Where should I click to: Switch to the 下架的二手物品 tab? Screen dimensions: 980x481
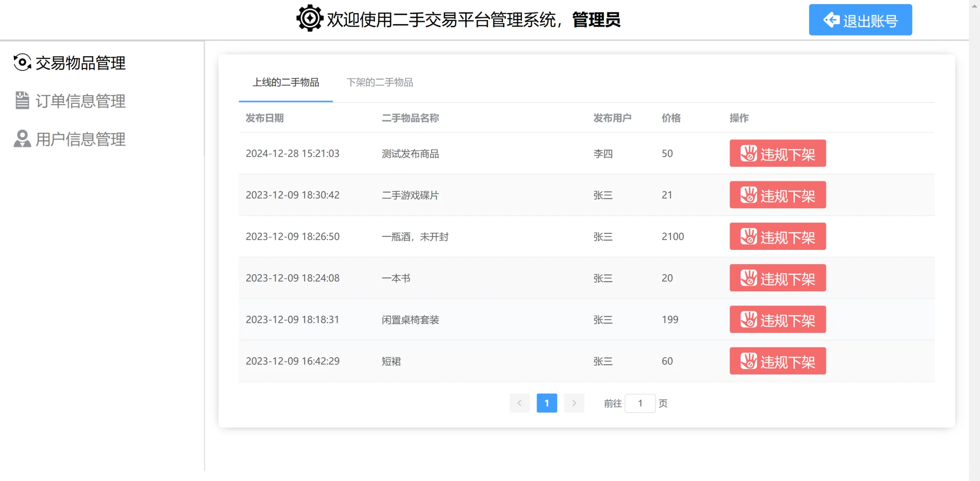(380, 82)
